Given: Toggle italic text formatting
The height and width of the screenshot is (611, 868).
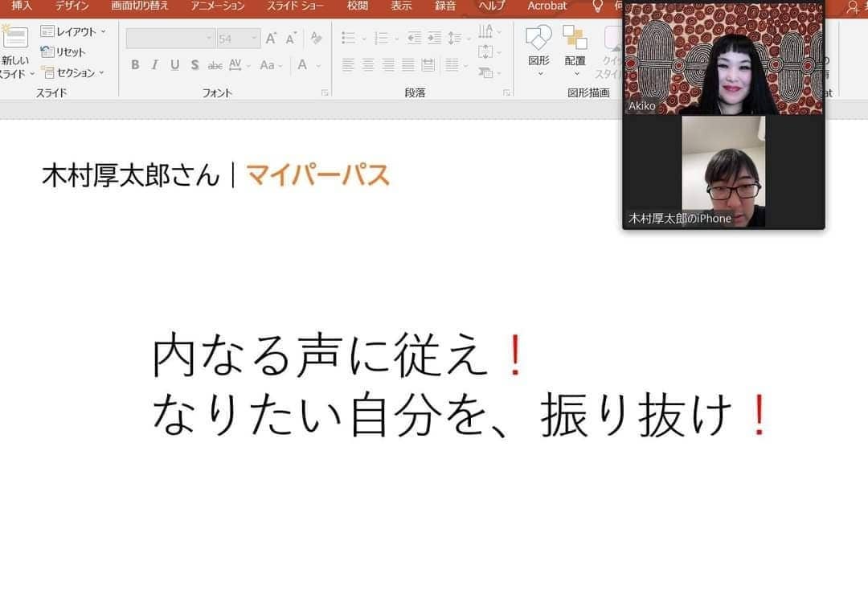Looking at the screenshot, I should point(154,65).
